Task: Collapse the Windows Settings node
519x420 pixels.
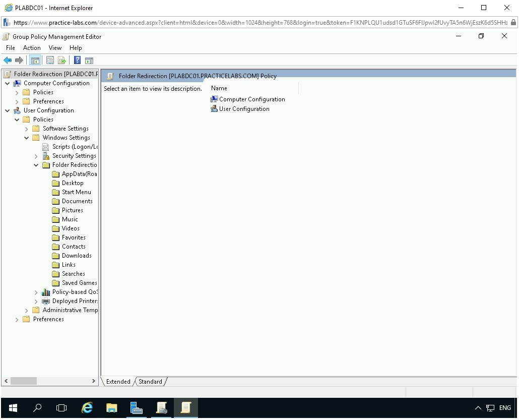Action: (27, 138)
